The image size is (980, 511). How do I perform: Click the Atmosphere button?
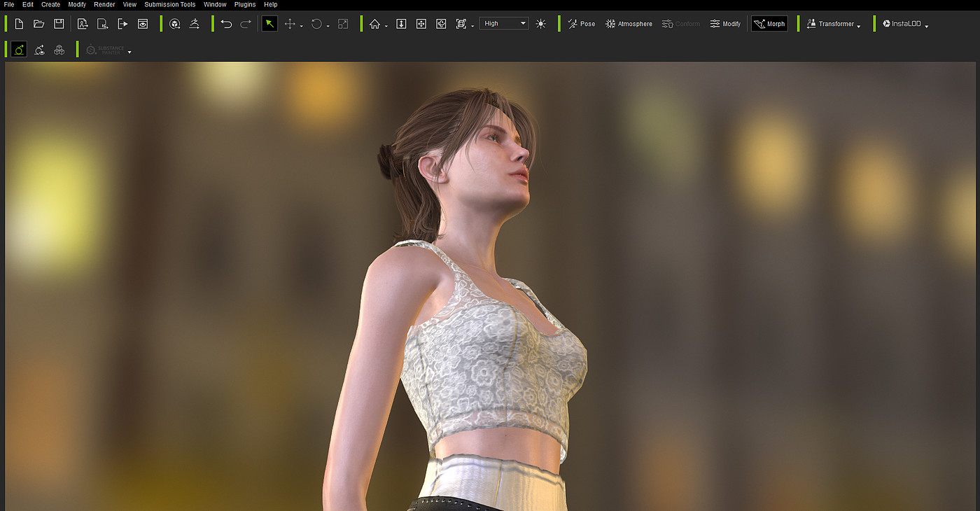click(629, 24)
